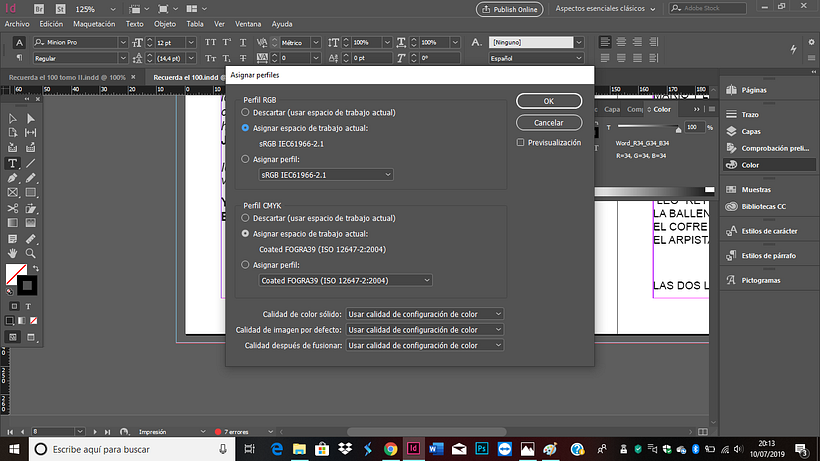Open the sRGB IEC61966-2.1 profile dropdown
Viewport: 820px width, 461px height.
(x=326, y=175)
